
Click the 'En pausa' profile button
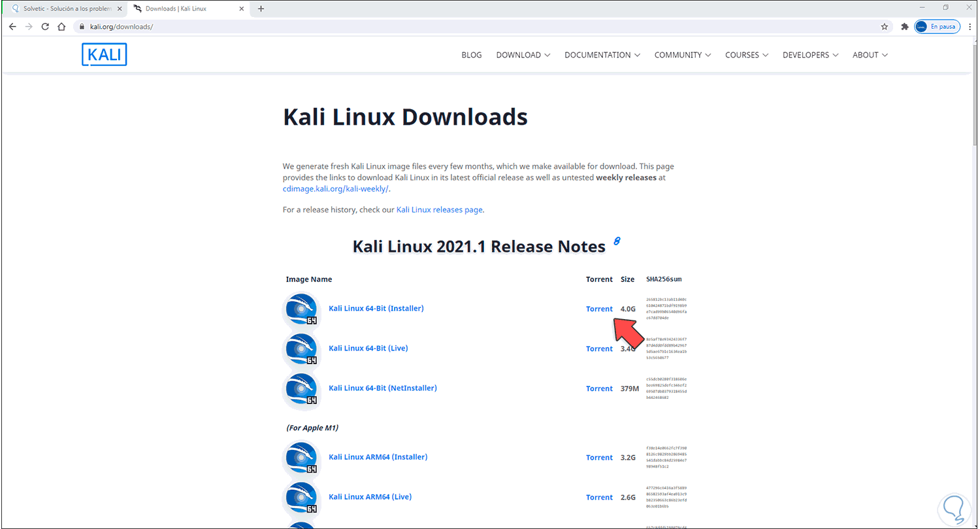(x=937, y=26)
